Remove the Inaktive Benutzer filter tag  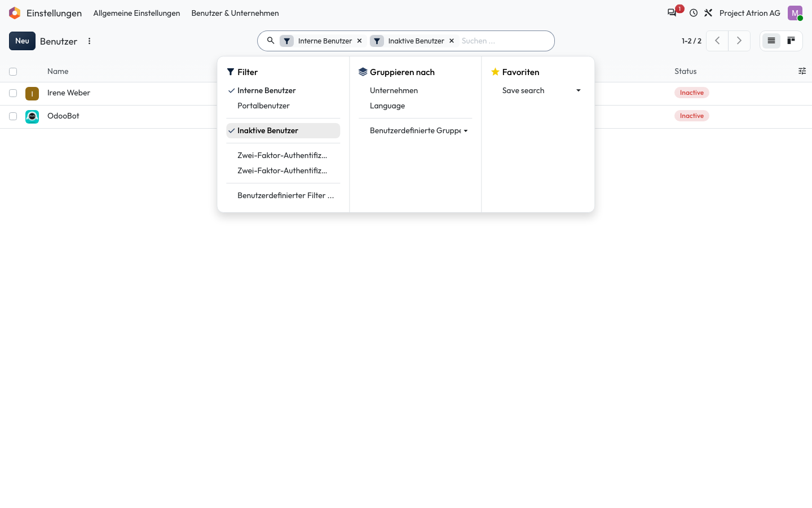[451, 41]
